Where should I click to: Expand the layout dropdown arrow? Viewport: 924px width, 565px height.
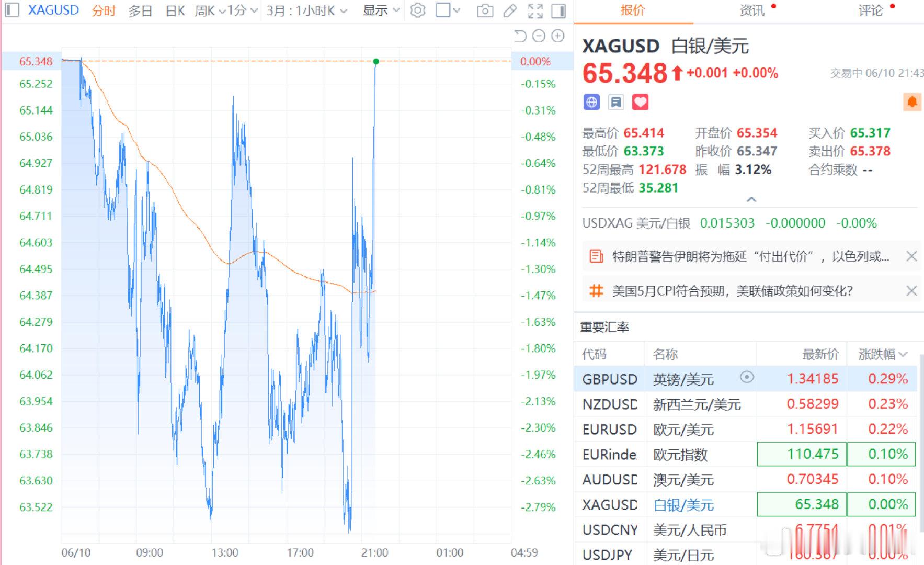(x=457, y=10)
